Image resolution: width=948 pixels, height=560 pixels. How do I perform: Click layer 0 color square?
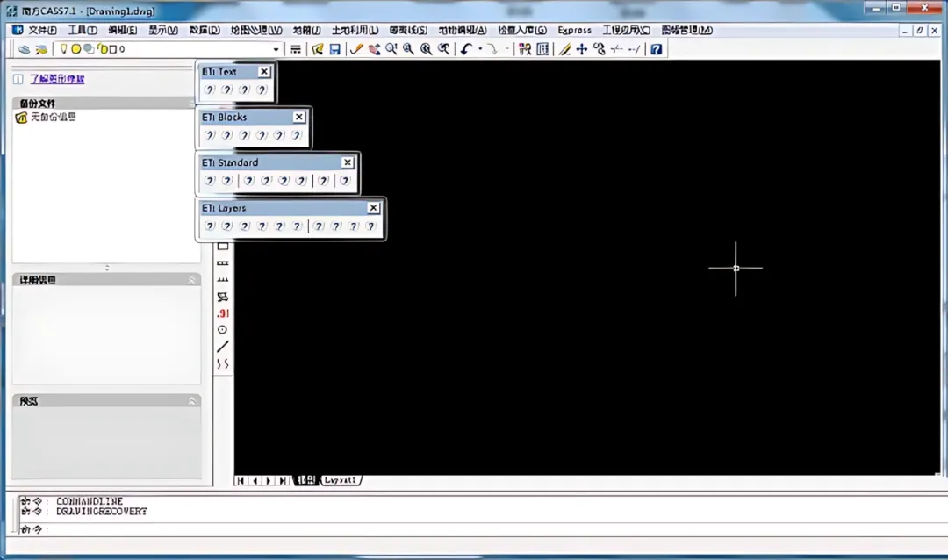point(112,49)
